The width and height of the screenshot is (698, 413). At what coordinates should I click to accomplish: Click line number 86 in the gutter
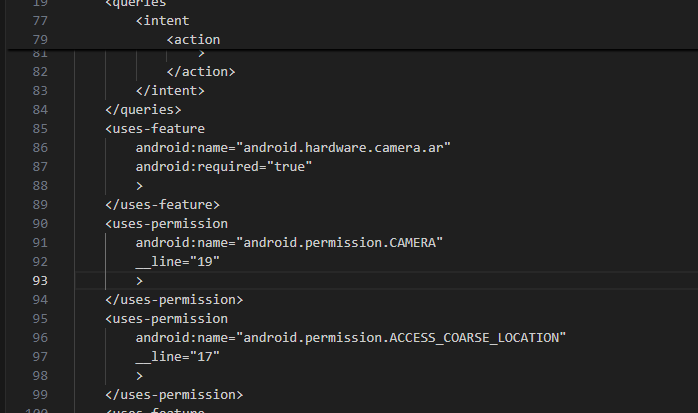[40, 147]
